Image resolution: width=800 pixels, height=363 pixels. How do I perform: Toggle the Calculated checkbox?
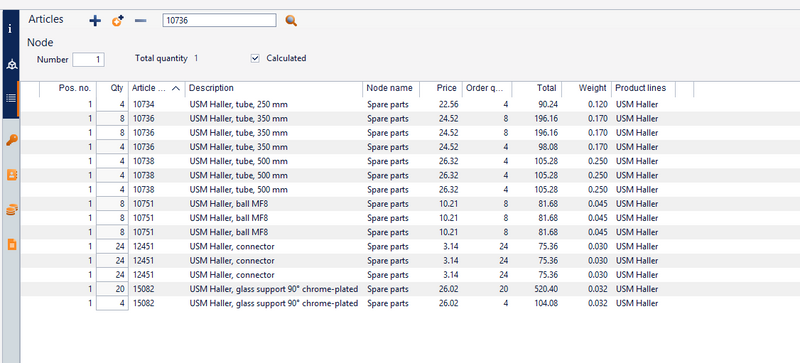pyautogui.click(x=256, y=58)
